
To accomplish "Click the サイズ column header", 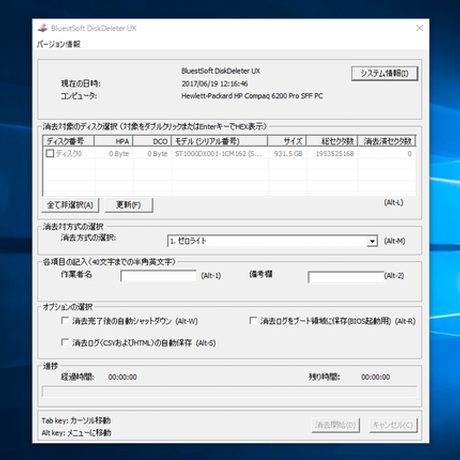I will point(287,141).
